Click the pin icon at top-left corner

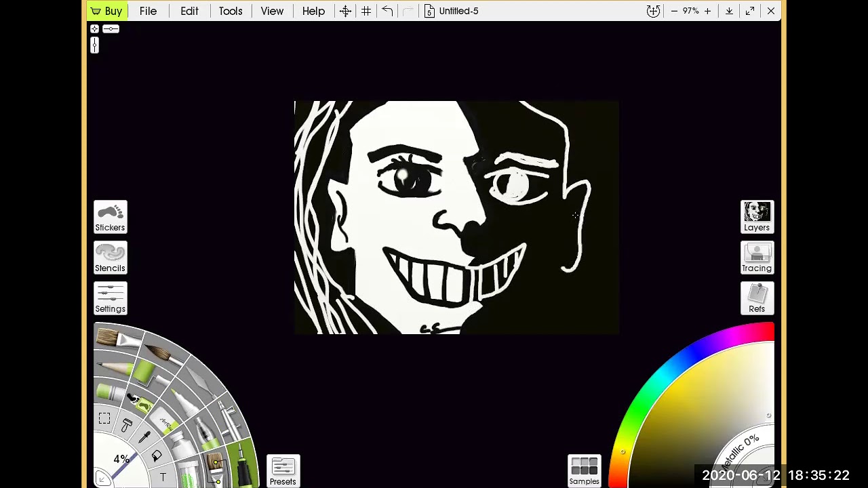[94, 29]
